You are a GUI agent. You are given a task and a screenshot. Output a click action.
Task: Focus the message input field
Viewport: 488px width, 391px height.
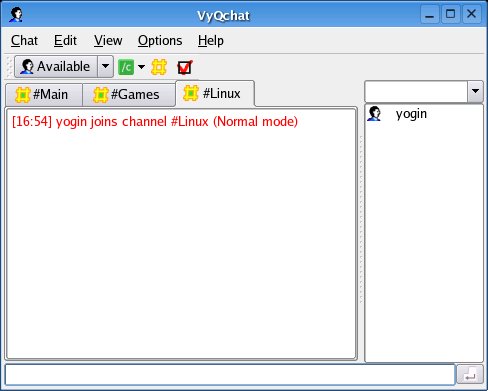(230, 375)
